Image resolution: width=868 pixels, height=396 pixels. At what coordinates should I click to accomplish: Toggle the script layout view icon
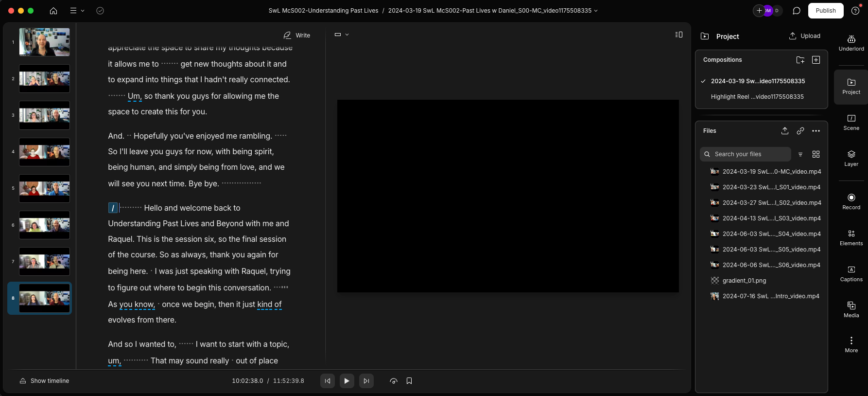point(679,35)
